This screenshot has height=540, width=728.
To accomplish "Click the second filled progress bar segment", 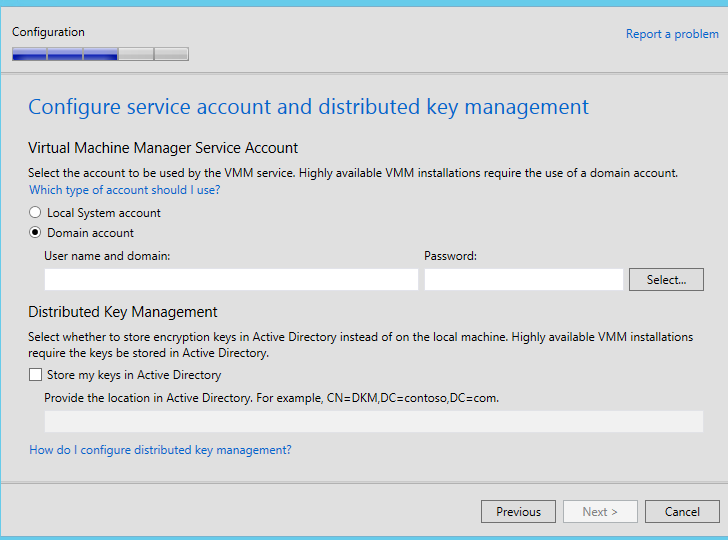I will (65, 54).
